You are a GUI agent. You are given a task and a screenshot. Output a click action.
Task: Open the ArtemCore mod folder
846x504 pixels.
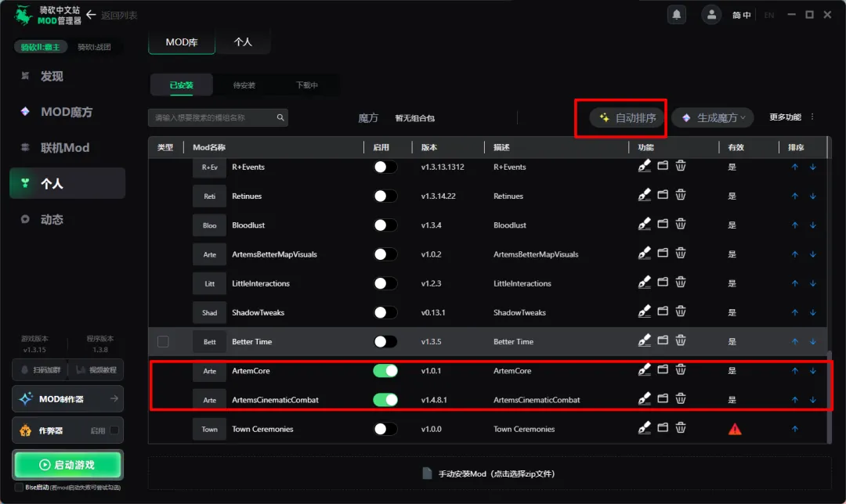point(663,369)
